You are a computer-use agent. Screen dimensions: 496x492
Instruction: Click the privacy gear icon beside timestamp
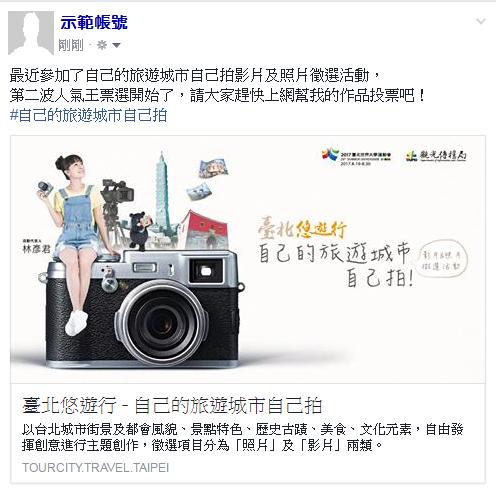(x=102, y=45)
